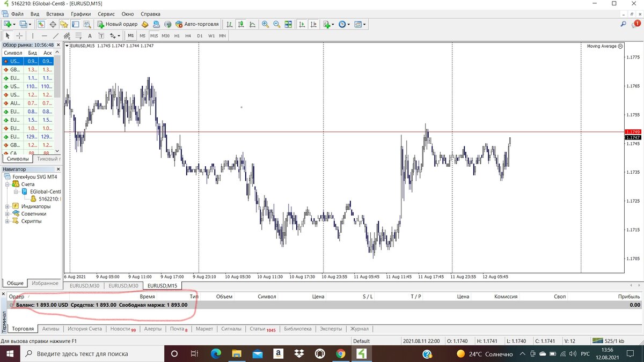
Task: Close the Навигатор panel
Action: tap(57, 169)
